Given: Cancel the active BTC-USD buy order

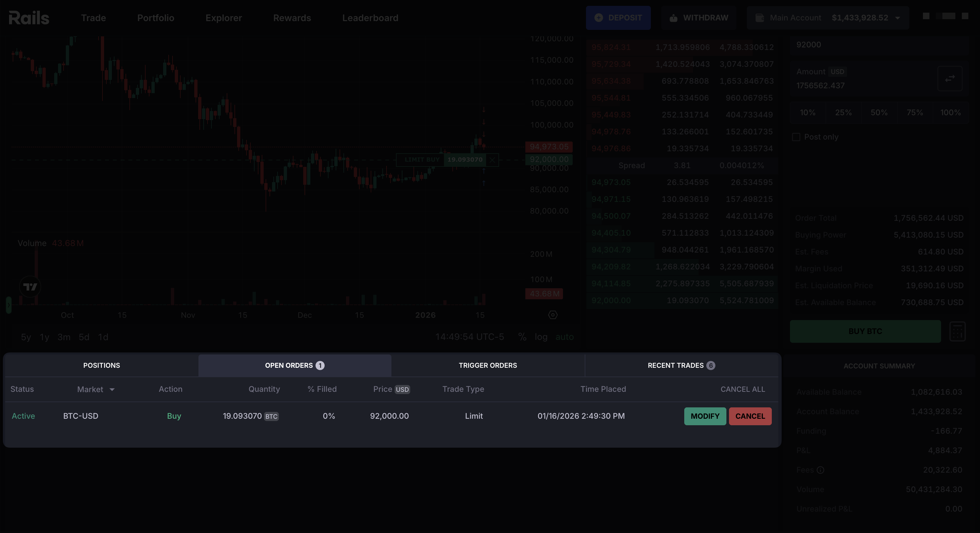Looking at the screenshot, I should [750, 416].
